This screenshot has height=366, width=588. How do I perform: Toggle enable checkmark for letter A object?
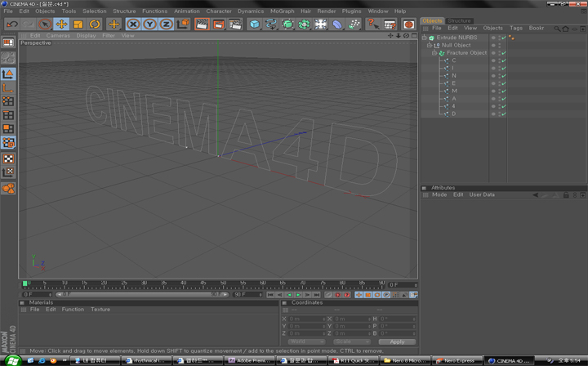(504, 99)
